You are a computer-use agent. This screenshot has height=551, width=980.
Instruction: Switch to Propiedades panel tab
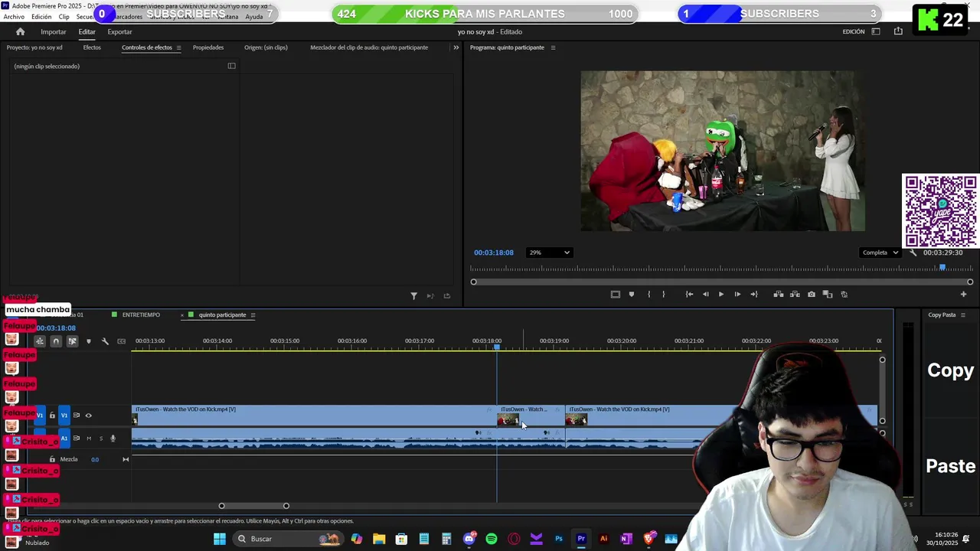[x=208, y=47]
